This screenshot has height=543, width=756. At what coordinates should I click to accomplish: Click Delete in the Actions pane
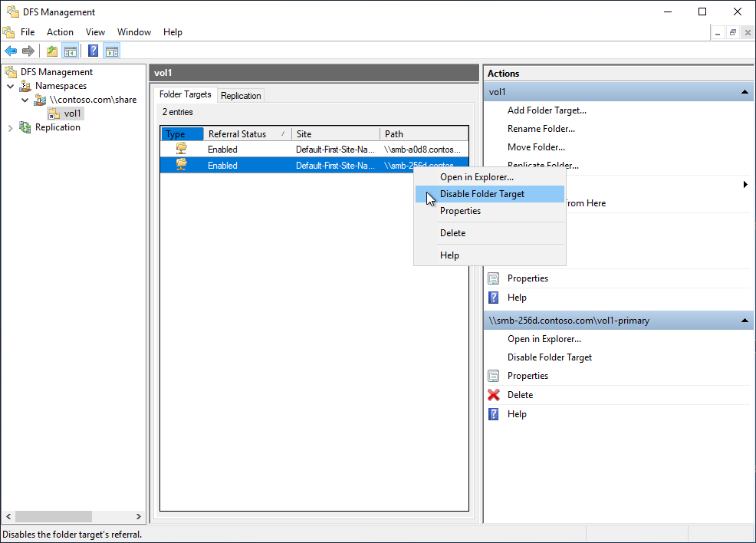pos(521,395)
